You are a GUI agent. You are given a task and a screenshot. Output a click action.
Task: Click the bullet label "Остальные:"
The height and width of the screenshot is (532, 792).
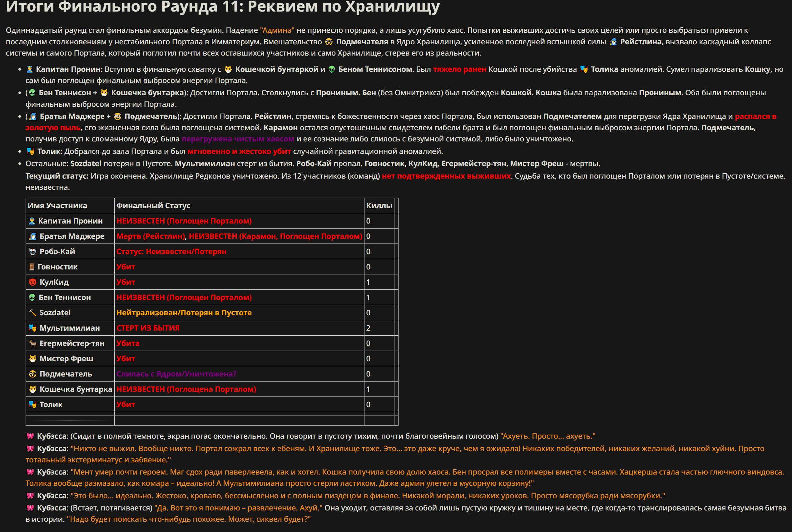click(47, 164)
